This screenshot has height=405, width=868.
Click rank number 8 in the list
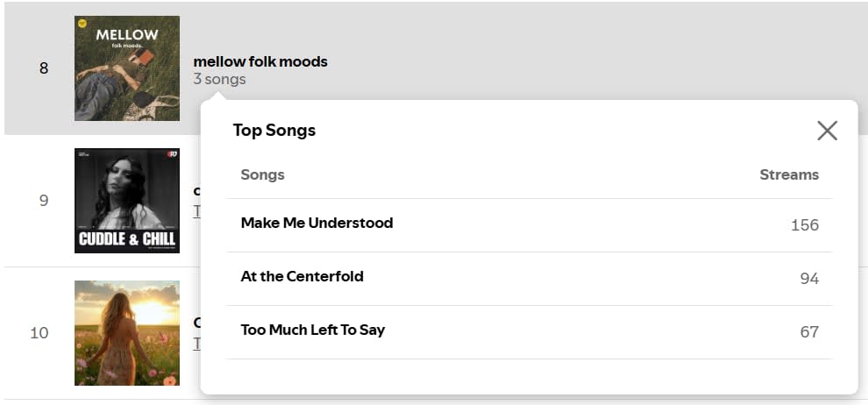[44, 68]
